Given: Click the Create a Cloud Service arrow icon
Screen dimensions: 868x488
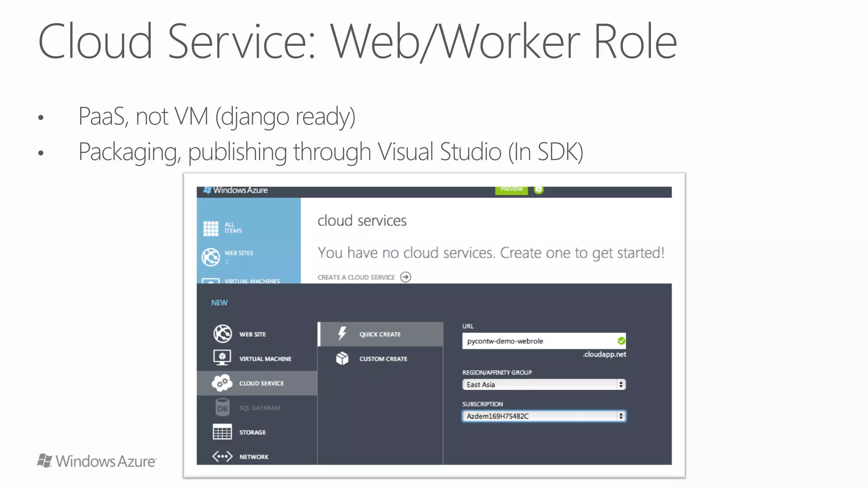Looking at the screenshot, I should coord(406,277).
